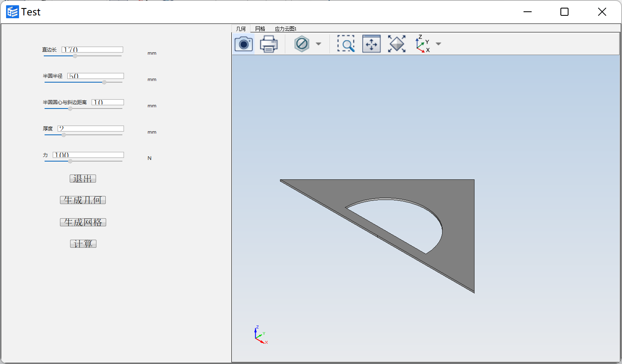This screenshot has width=622, height=364.
Task: Click the hexagon selection filter icon
Action: click(x=302, y=44)
